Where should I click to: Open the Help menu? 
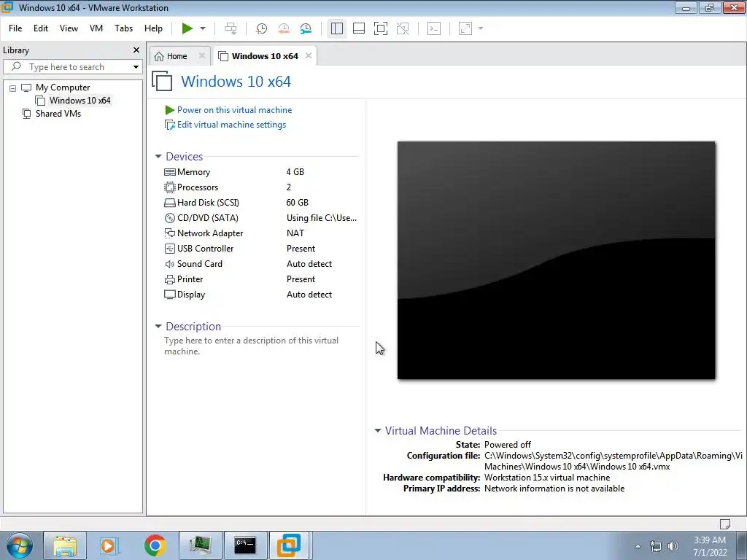point(153,28)
